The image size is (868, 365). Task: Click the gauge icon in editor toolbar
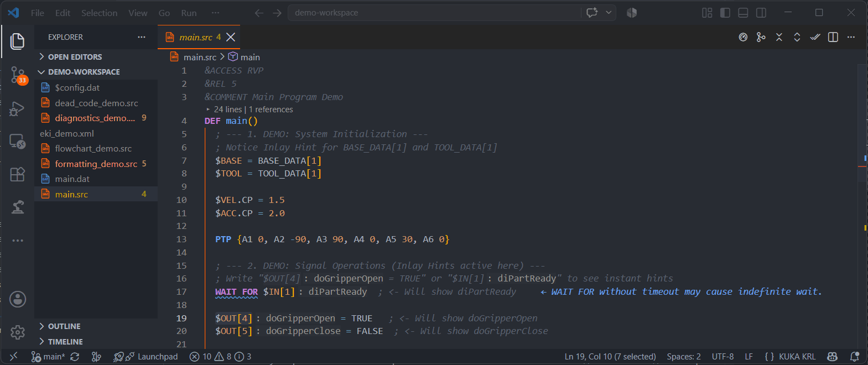coord(743,37)
